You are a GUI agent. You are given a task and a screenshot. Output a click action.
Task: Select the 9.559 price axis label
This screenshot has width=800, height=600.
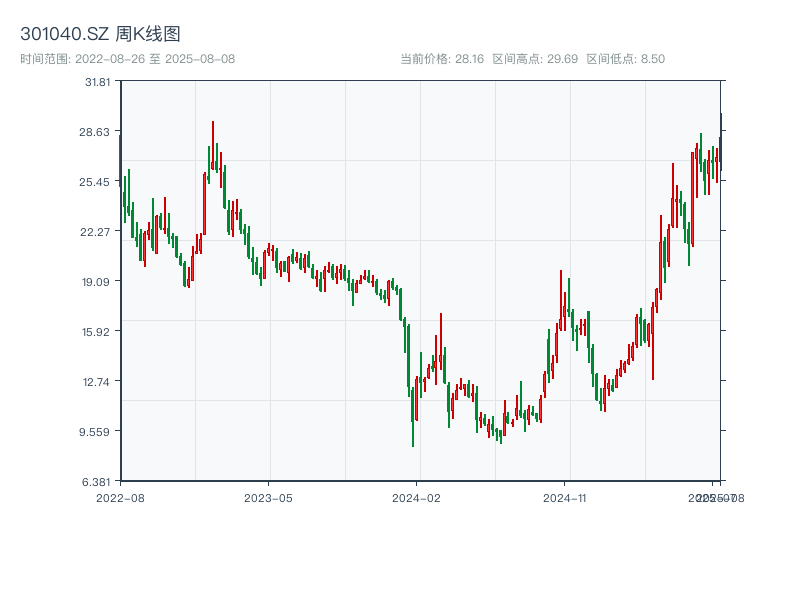coord(98,432)
